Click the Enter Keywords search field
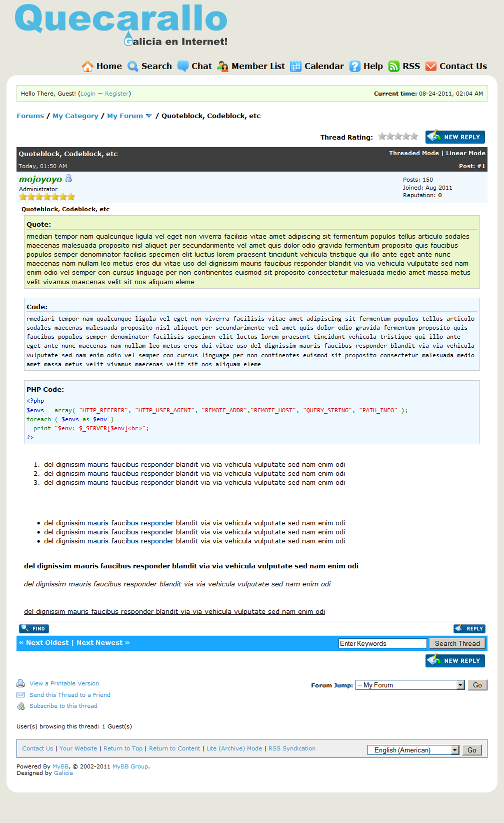 382,643
